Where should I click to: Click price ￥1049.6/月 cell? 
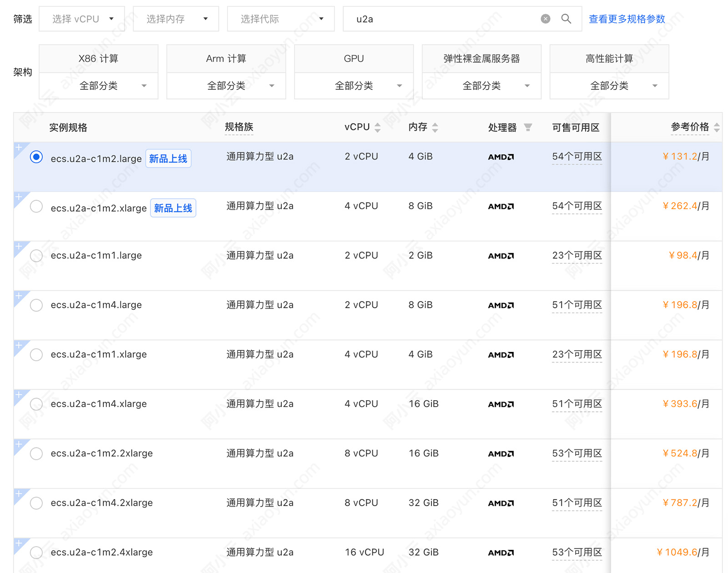click(x=683, y=553)
